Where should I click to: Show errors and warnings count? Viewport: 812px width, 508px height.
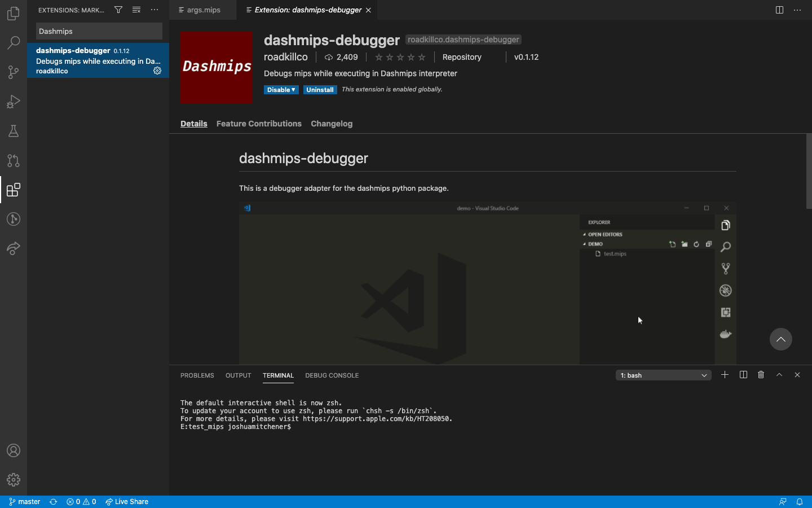(x=81, y=502)
